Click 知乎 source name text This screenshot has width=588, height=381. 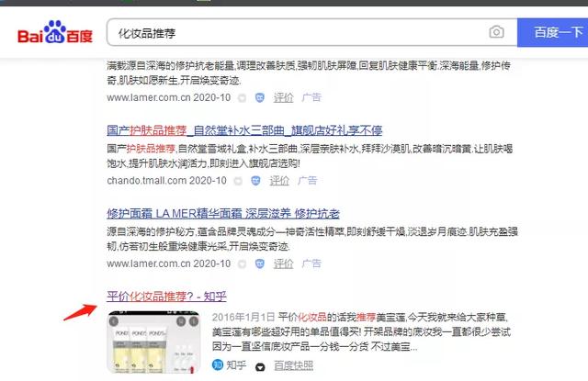click(x=236, y=364)
